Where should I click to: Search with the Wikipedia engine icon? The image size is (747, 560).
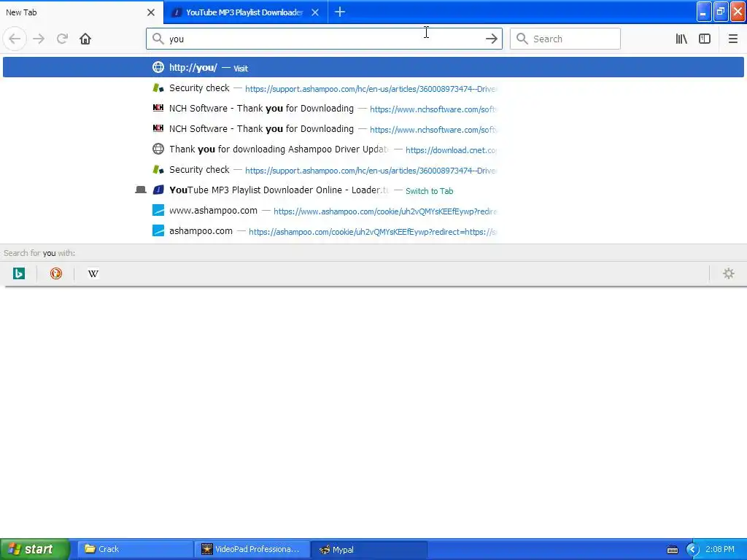tap(93, 273)
